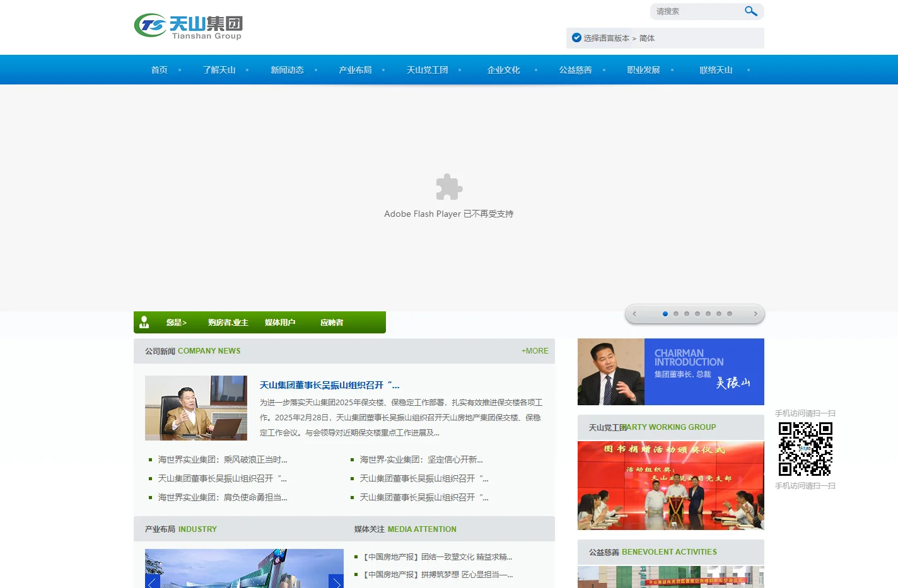Click previous arrow on banner pager
The height and width of the screenshot is (588, 898).
pos(634,314)
